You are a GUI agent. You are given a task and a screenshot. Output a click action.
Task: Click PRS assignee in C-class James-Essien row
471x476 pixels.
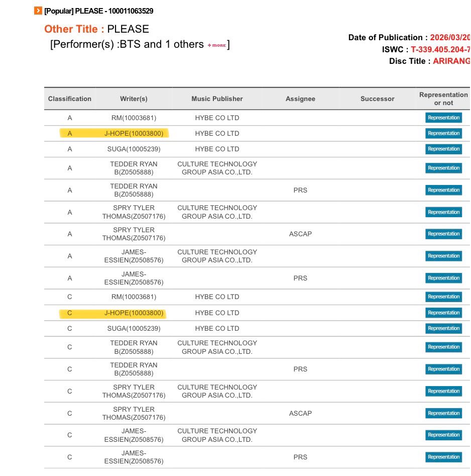coord(300,457)
